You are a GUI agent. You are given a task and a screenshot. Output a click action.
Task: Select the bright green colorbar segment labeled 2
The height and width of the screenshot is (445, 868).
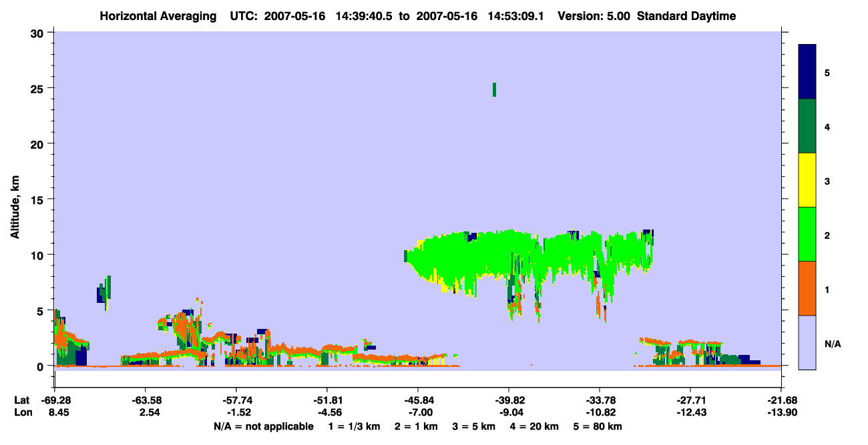807,234
